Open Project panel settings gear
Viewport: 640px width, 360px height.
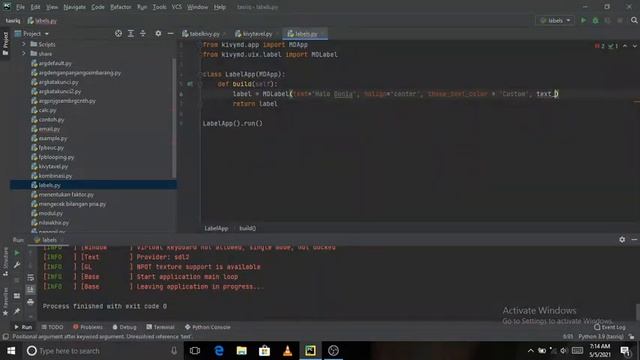pos(158,33)
